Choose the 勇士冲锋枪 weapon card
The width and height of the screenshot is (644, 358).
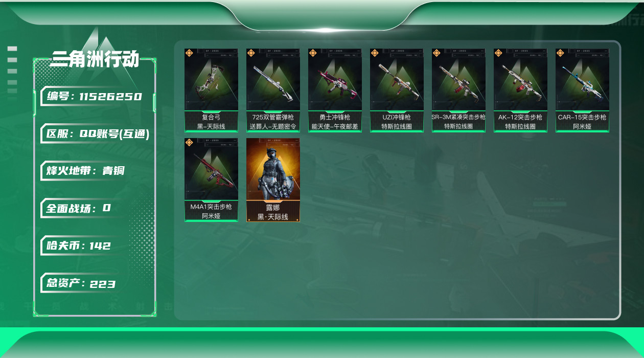pos(335,91)
